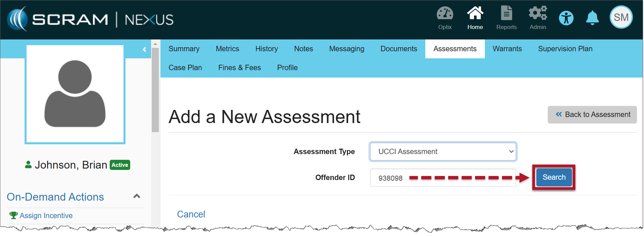Screen dimensions: 644x236
Task: Open the Optix dashboard icon
Action: click(x=444, y=18)
